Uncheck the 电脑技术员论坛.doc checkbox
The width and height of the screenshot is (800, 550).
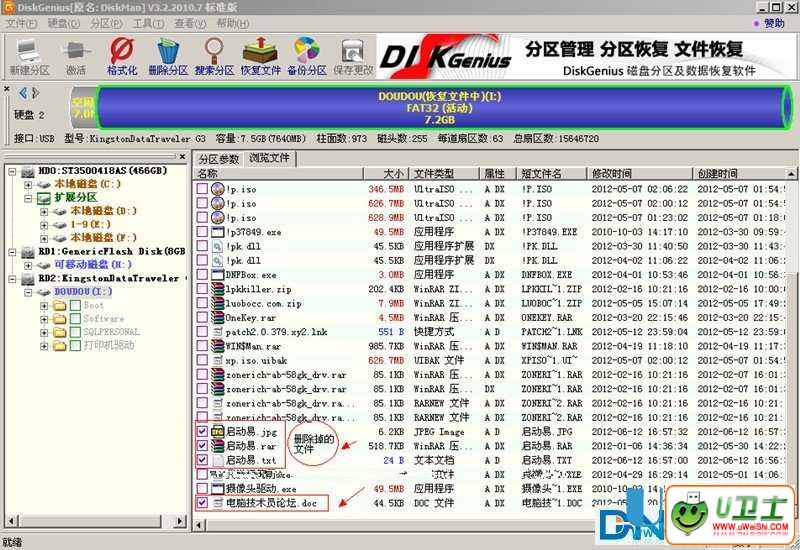(x=202, y=503)
